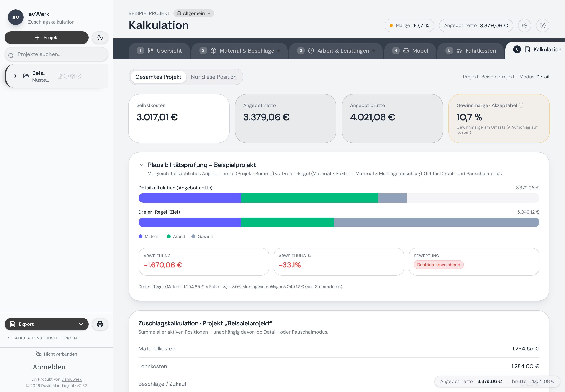Viewport: 565px width, 392px height.
Task: Open help with the question mark icon
Action: point(543,25)
